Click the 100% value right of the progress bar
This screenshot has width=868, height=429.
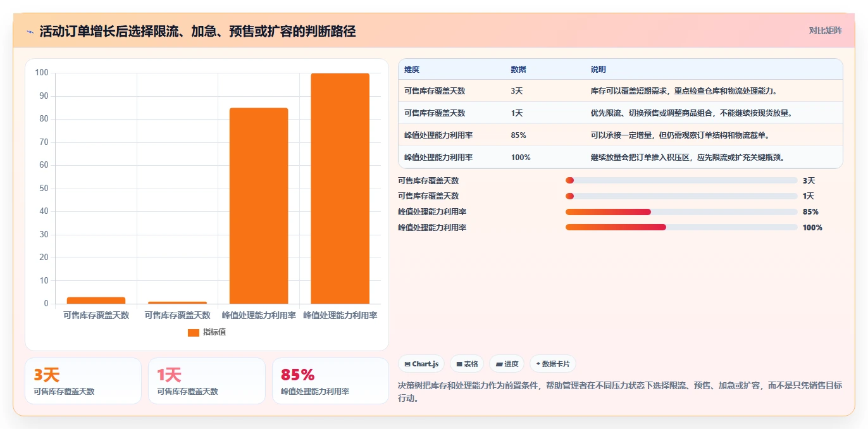point(812,227)
